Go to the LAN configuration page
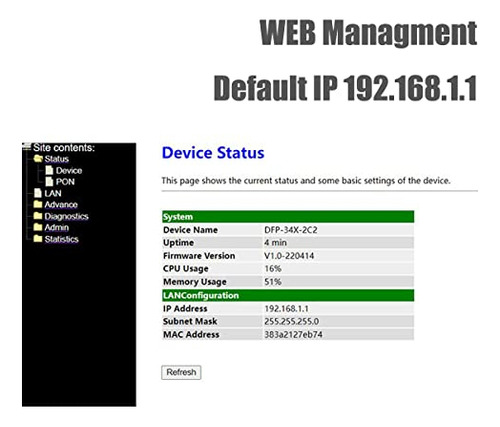Screen dimensions: 500x427 [x=53, y=193]
